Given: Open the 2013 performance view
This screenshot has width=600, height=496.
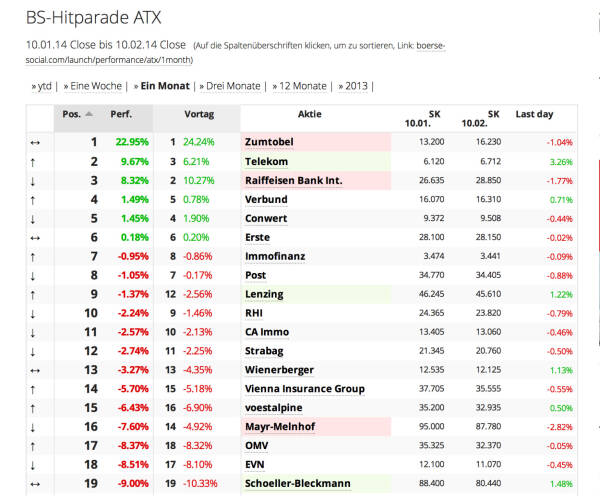Looking at the screenshot, I should pos(356,86).
